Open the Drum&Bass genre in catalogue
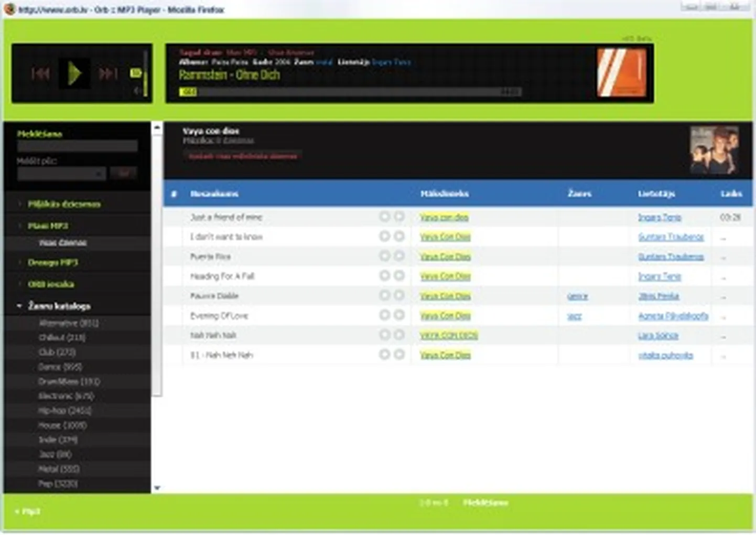 pos(69,382)
